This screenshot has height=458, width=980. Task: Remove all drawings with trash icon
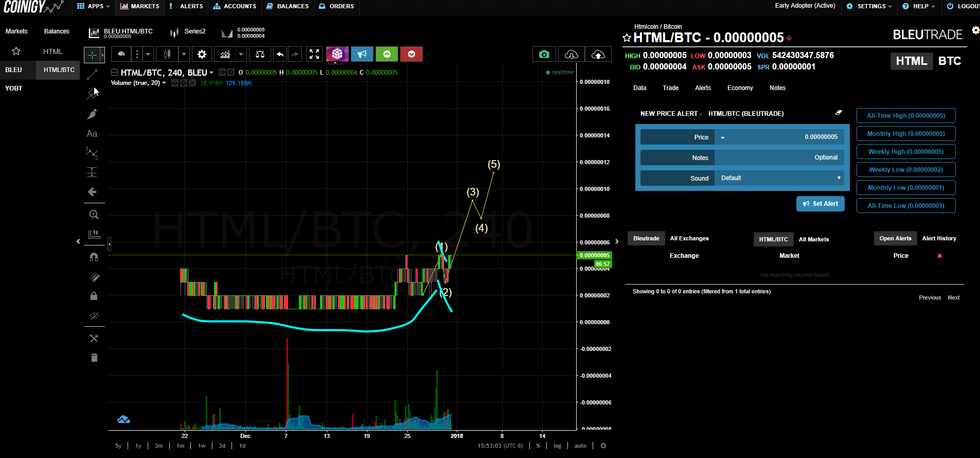[94, 358]
